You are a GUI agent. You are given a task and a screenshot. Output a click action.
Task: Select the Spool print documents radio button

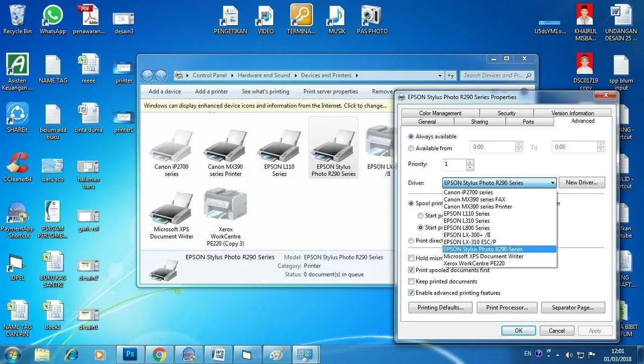click(x=411, y=203)
